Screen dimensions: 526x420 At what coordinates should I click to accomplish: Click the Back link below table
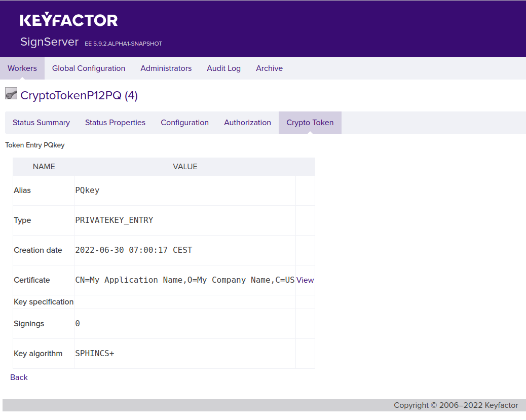click(19, 377)
